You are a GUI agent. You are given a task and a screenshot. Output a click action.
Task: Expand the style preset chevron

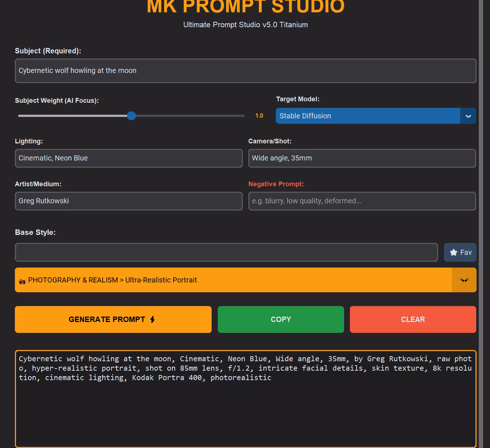tap(464, 280)
